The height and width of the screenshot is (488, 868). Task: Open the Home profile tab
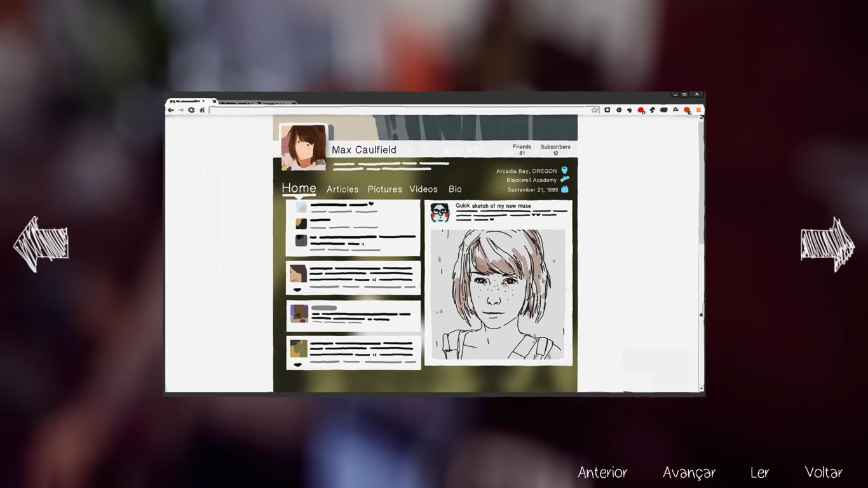click(299, 188)
